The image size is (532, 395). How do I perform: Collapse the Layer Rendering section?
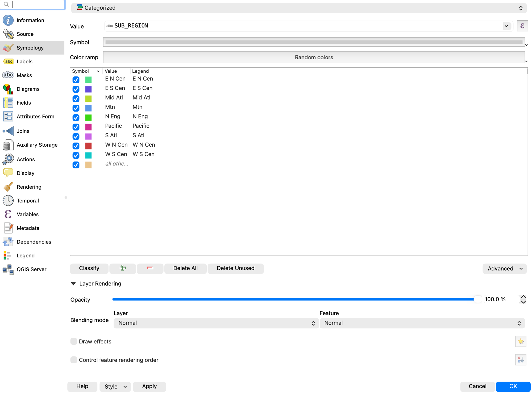click(x=73, y=283)
